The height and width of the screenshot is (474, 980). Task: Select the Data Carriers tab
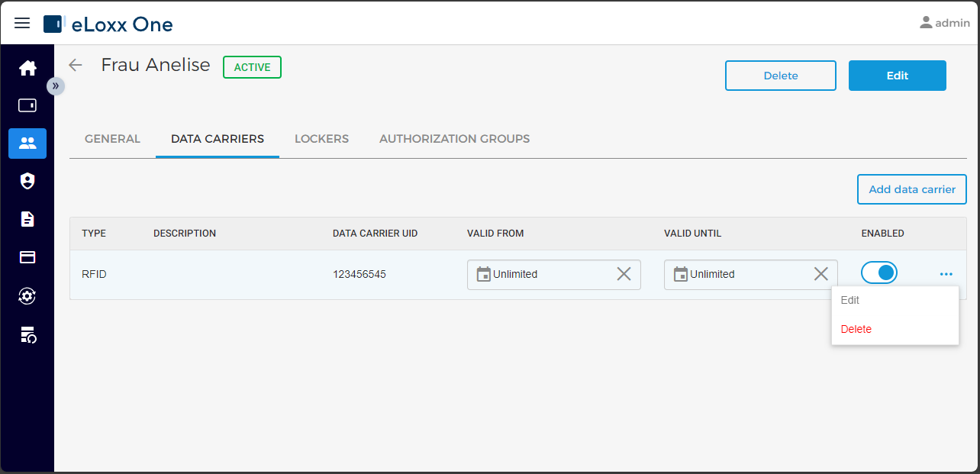tap(218, 139)
